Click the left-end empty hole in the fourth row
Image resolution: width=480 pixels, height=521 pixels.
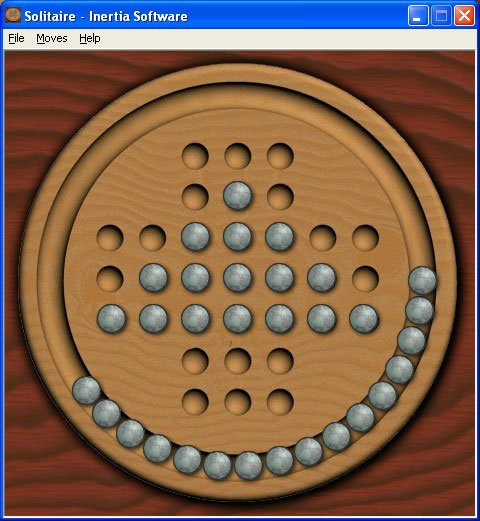pyautogui.click(x=110, y=279)
